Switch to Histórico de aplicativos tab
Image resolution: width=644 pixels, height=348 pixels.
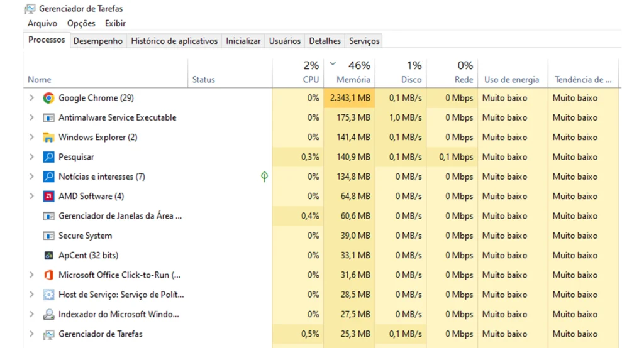tap(174, 41)
